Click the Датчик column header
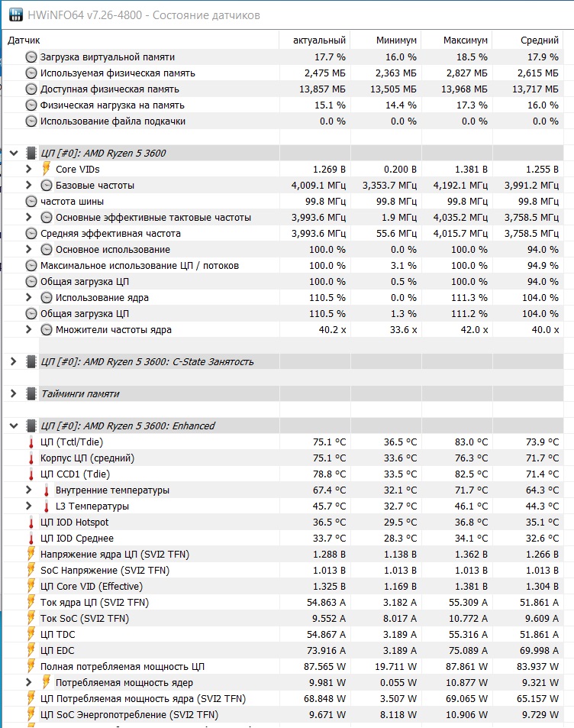 [24, 40]
